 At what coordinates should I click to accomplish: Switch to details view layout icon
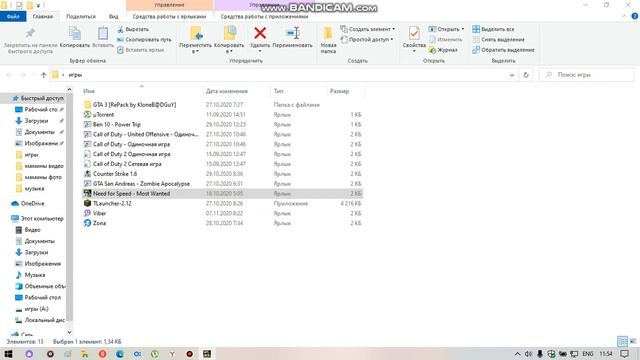[622, 341]
